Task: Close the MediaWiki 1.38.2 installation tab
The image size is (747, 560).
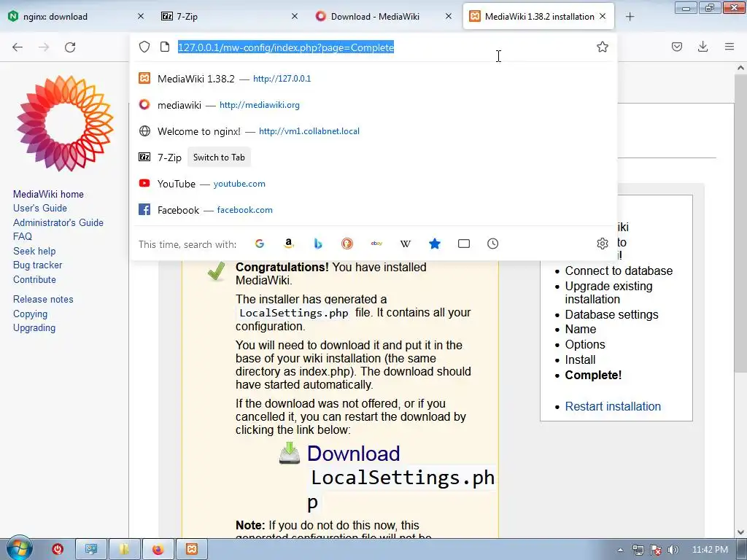Action: (603, 16)
